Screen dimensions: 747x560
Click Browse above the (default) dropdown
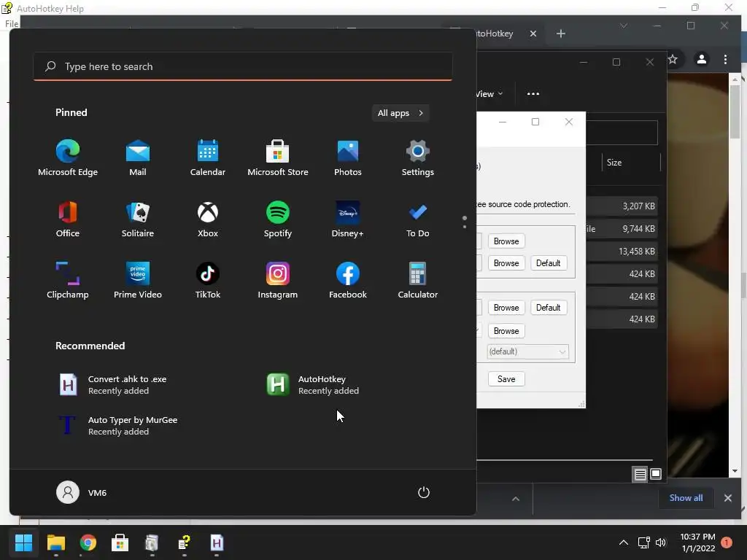(x=506, y=331)
